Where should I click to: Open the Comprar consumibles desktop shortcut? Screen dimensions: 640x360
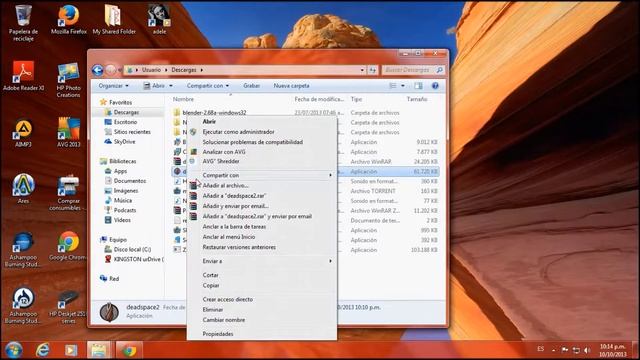click(x=69, y=193)
